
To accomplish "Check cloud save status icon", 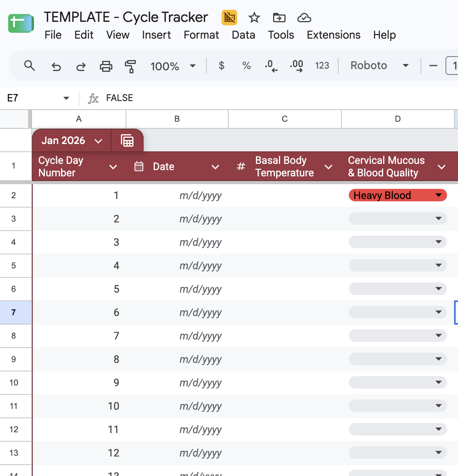I will pyautogui.click(x=304, y=18).
